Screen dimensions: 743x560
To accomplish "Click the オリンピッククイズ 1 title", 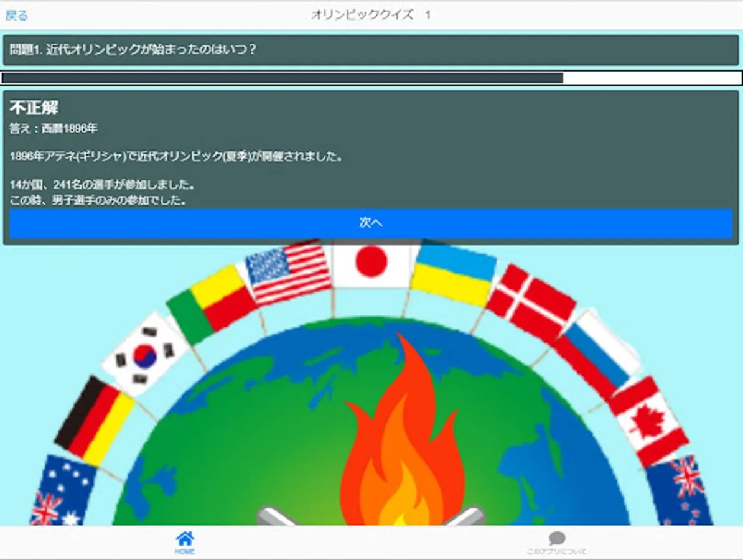I will [x=371, y=15].
